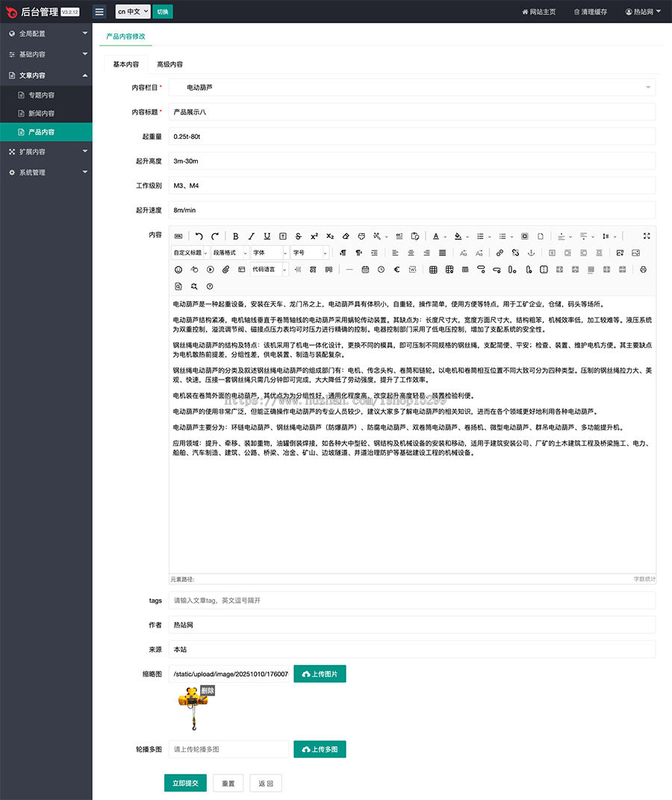The image size is (672, 800).
Task: Open 专题内容 in the sidebar
Action: pyautogui.click(x=46, y=95)
